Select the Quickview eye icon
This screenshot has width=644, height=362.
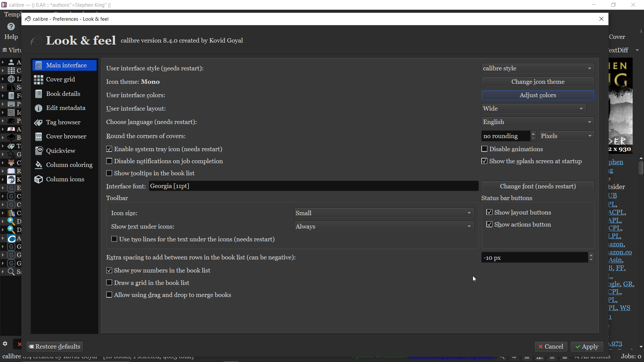[39, 151]
